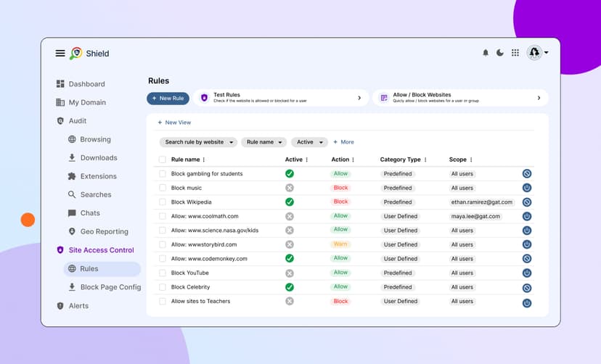This screenshot has height=364, width=601.
Task: Click power icon for coolmath.com rule
Action: point(527,216)
